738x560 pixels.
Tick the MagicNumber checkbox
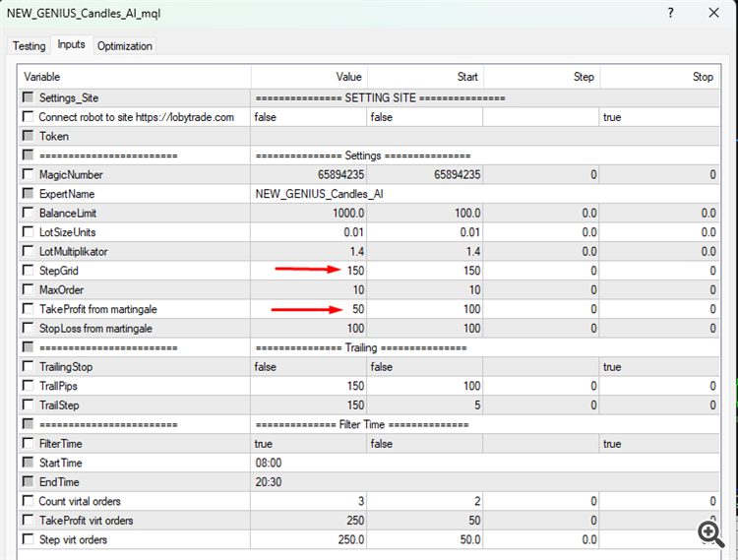pyautogui.click(x=29, y=174)
